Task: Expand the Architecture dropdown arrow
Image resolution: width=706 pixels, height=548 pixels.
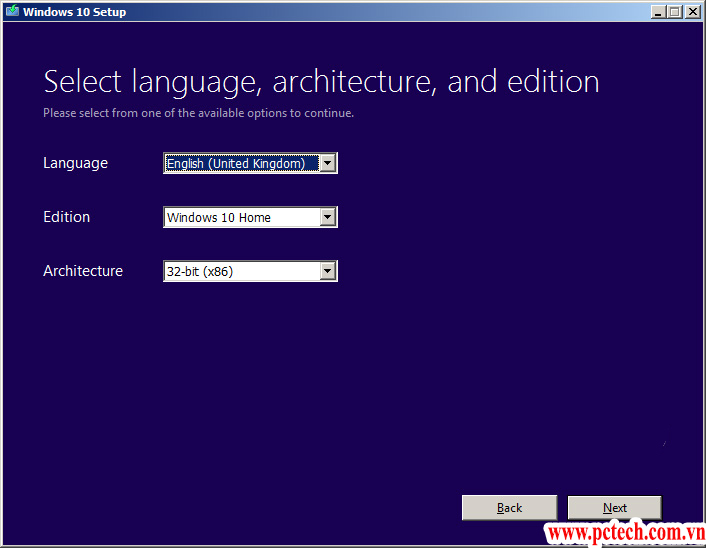Action: 327,271
